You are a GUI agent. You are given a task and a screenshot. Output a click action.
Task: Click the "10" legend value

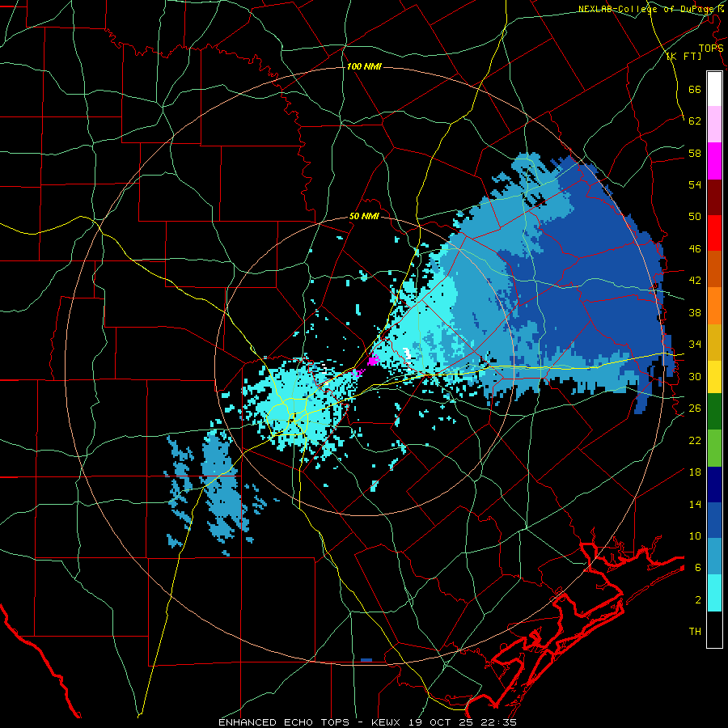pos(695,535)
